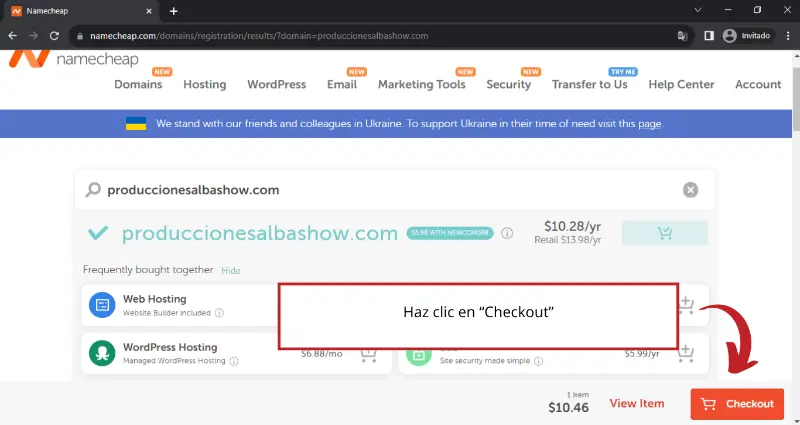Click the View Item link
The image size is (800, 425).
click(x=637, y=404)
